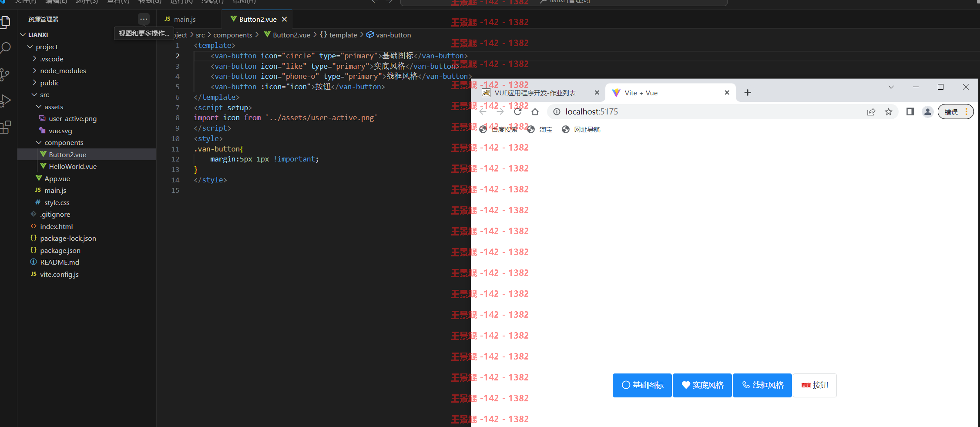Image resolution: width=980 pixels, height=427 pixels.
Task: Close the Button2.vue editor tab
Action: pyautogui.click(x=285, y=19)
